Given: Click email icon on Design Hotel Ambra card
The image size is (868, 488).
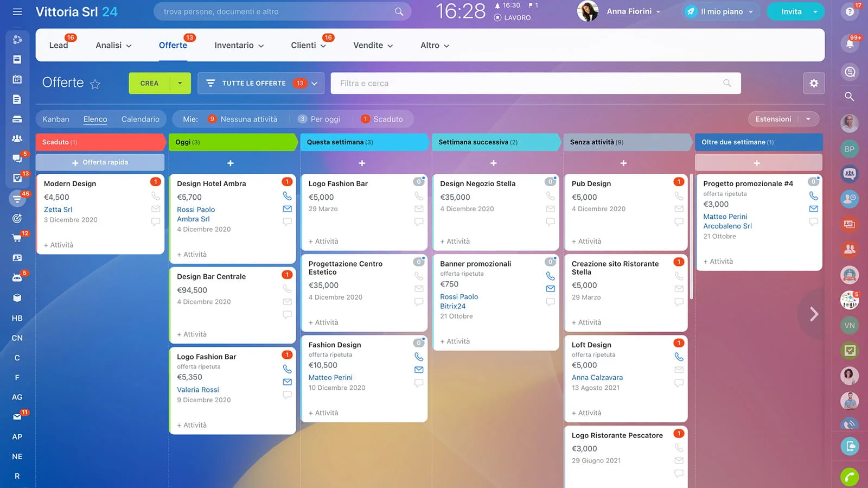Looking at the screenshot, I should [287, 209].
